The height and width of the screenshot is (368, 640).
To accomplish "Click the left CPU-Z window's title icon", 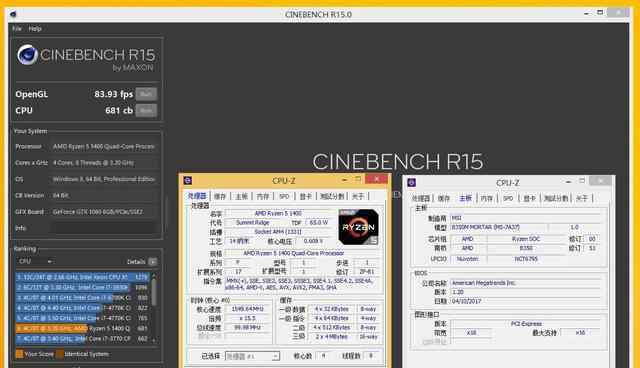I will 188,180.
